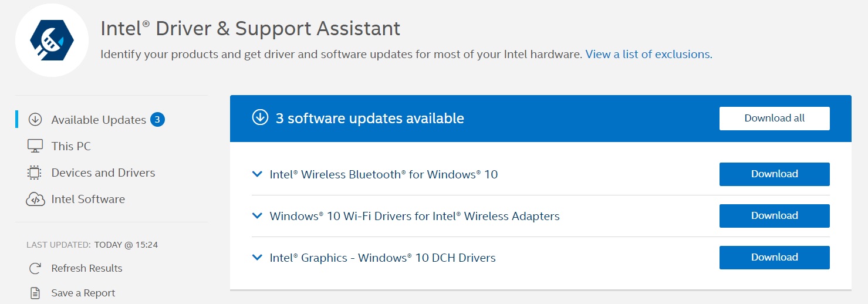Screen dimensions: 868x304
Task: Open the View a list of exclusions link
Action: [649, 54]
